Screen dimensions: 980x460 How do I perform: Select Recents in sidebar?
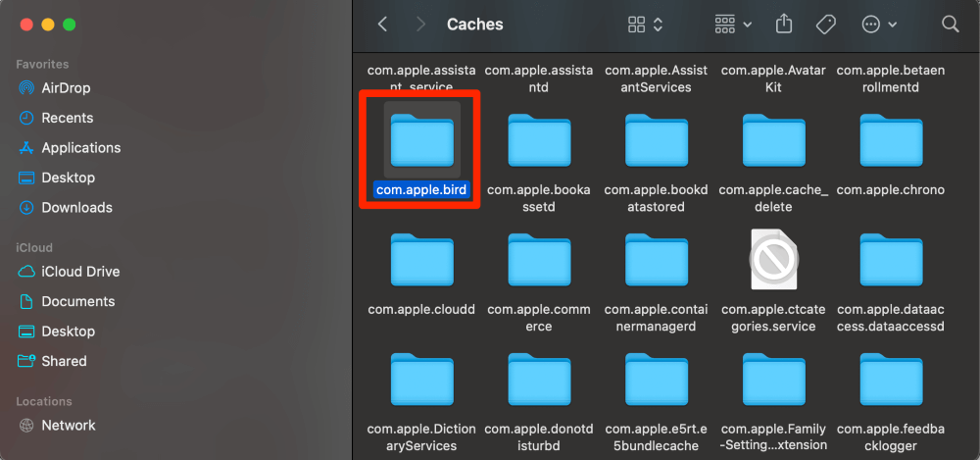(x=67, y=119)
